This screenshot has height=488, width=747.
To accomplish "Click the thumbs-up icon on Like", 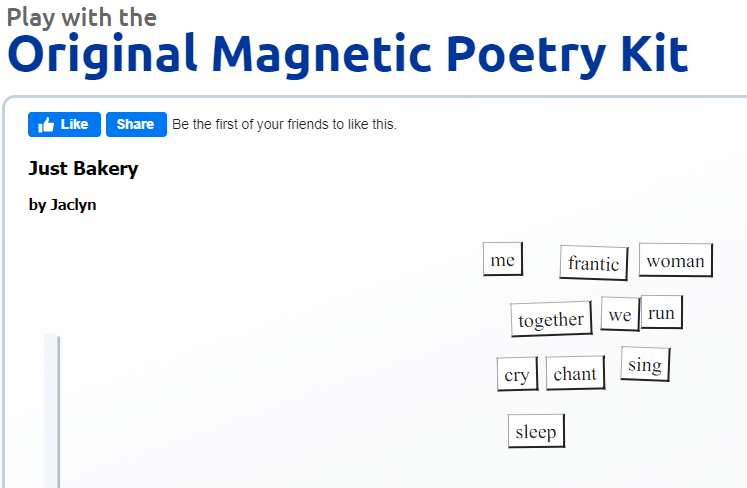I will click(x=46, y=125).
